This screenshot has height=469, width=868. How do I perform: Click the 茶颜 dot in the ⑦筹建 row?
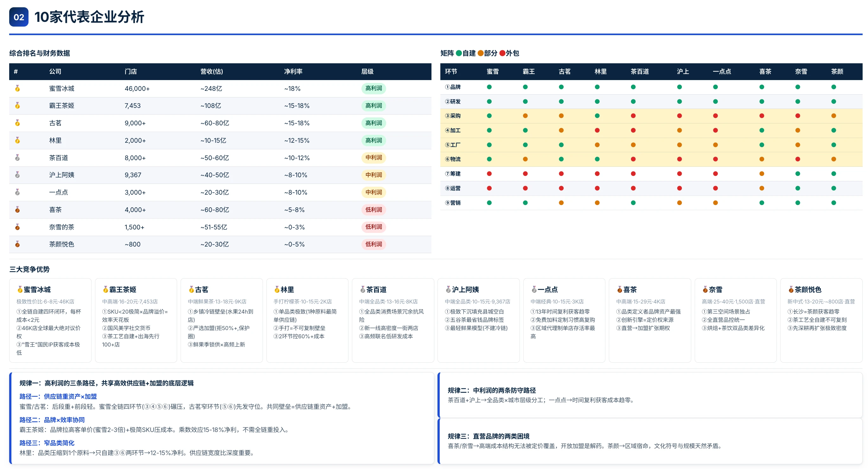pos(834,174)
